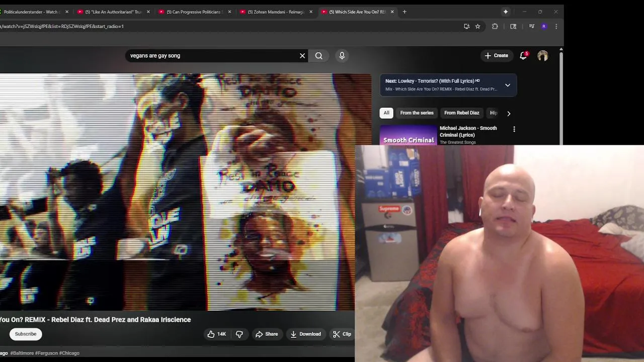Show more filter chips with right arrow

509,114
